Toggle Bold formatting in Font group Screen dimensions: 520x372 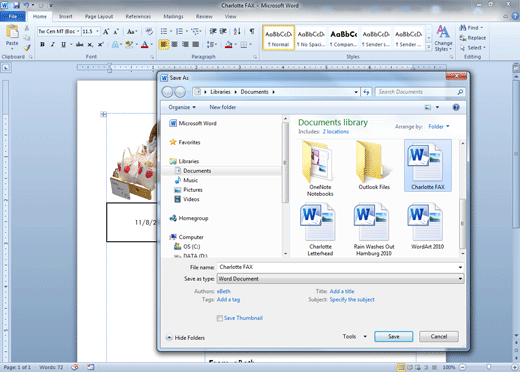click(x=42, y=44)
